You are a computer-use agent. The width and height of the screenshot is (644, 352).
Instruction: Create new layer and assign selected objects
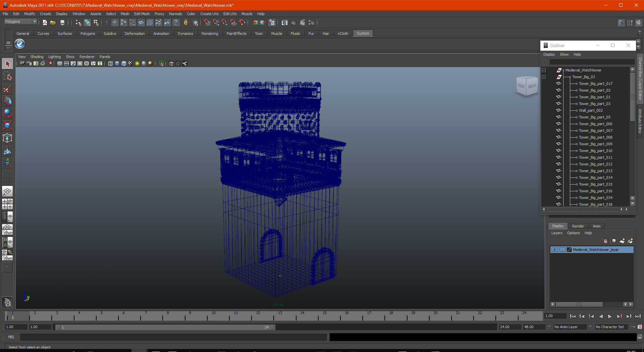(x=630, y=241)
